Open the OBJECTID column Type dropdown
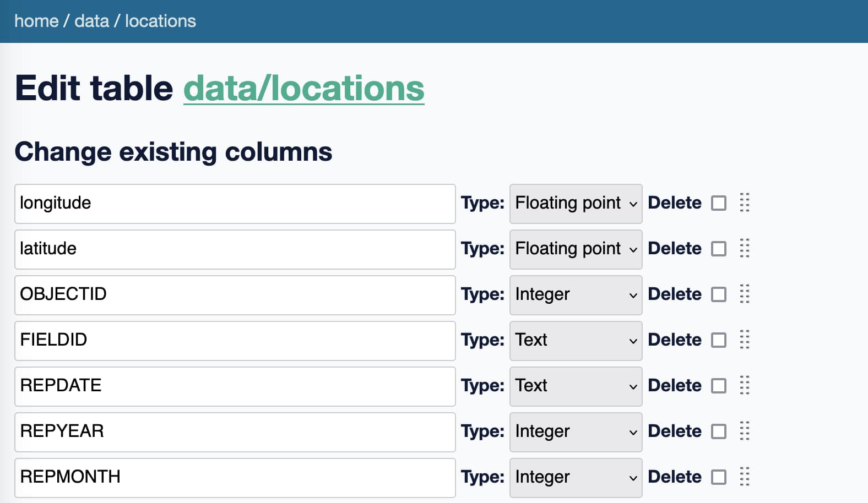Viewport: 868px width, 503px height. pos(576,295)
